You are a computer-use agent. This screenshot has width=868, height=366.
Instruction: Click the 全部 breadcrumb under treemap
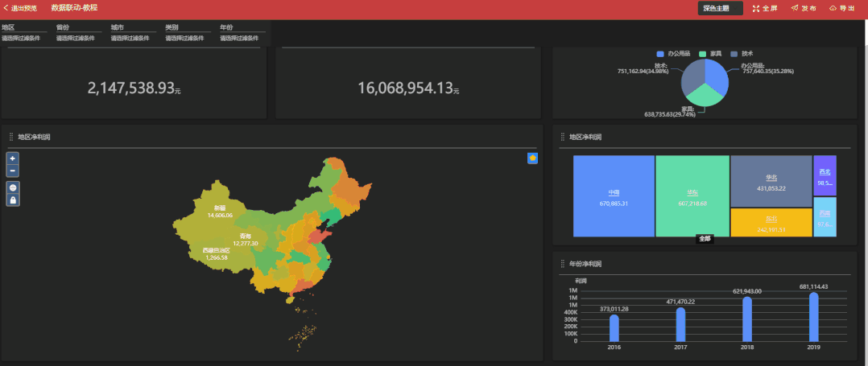[705, 239]
